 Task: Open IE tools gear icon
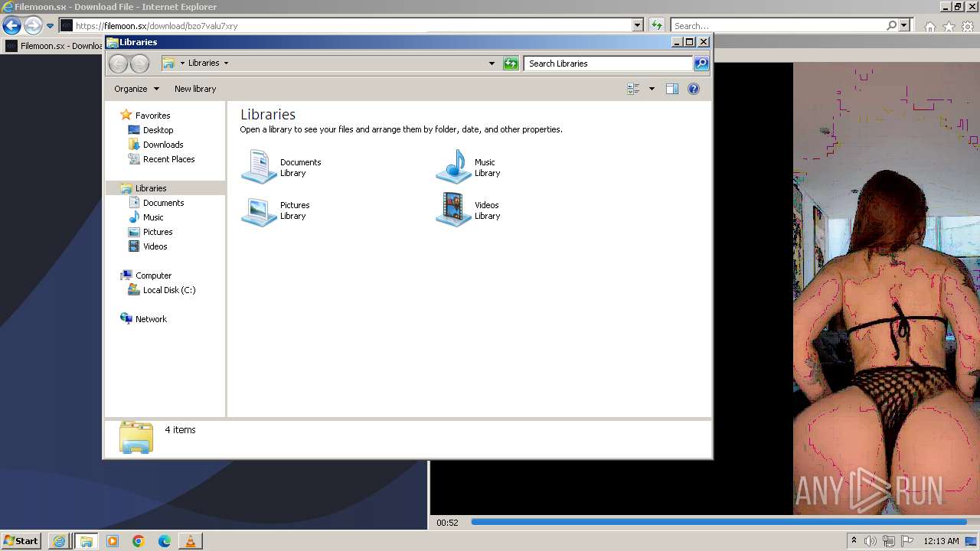968,26
